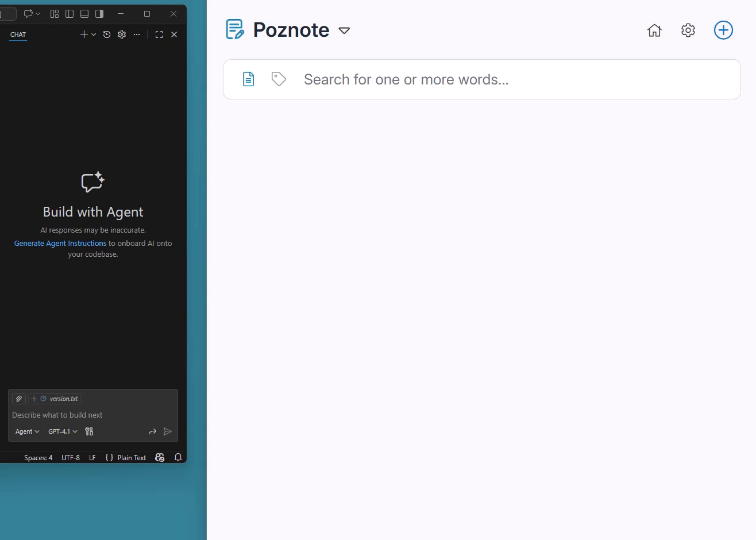
Task: Click the Poznote logo icon
Action: [x=235, y=29]
